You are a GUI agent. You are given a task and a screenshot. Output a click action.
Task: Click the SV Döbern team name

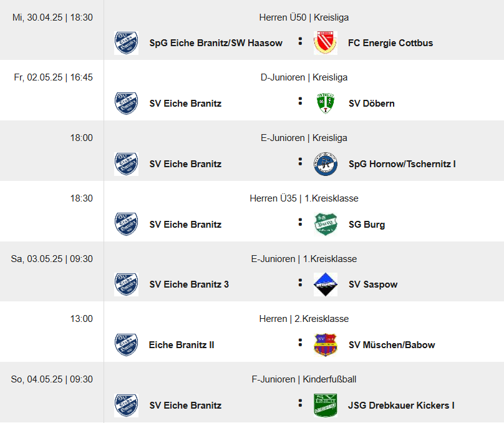(x=372, y=104)
